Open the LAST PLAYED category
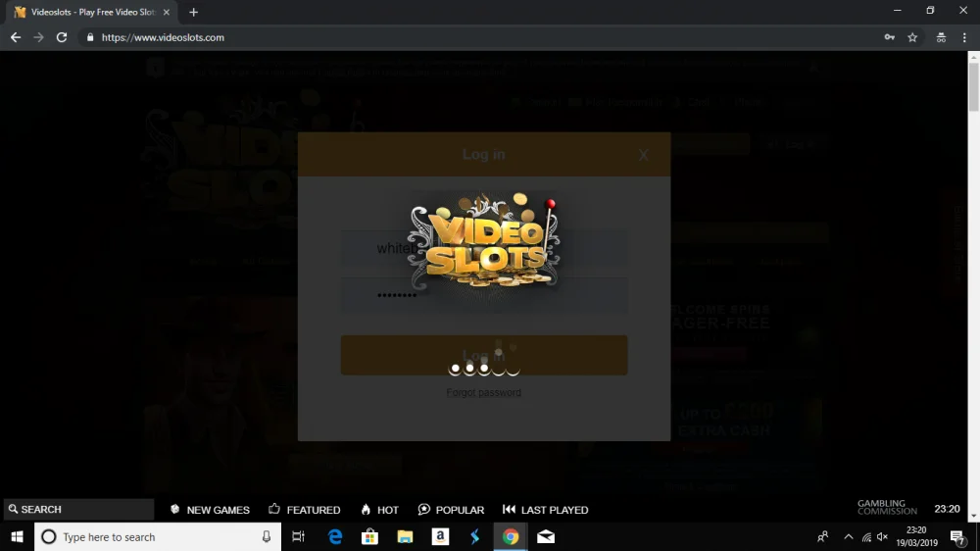The image size is (980, 551). [546, 510]
